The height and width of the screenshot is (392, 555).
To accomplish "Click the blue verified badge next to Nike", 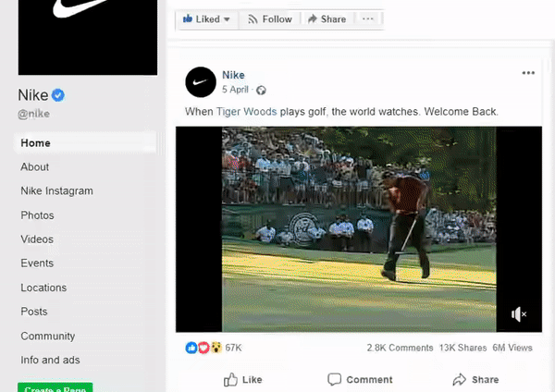I will pos(58,95).
